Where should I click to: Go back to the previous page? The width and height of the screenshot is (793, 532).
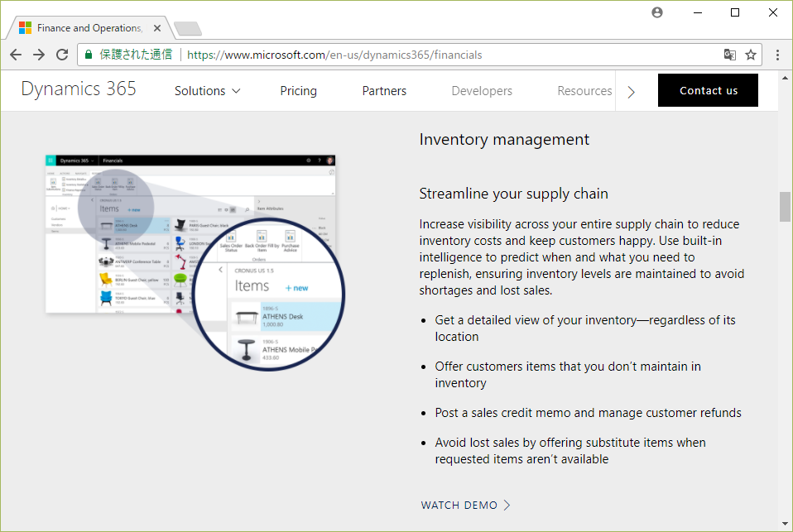pyautogui.click(x=16, y=55)
